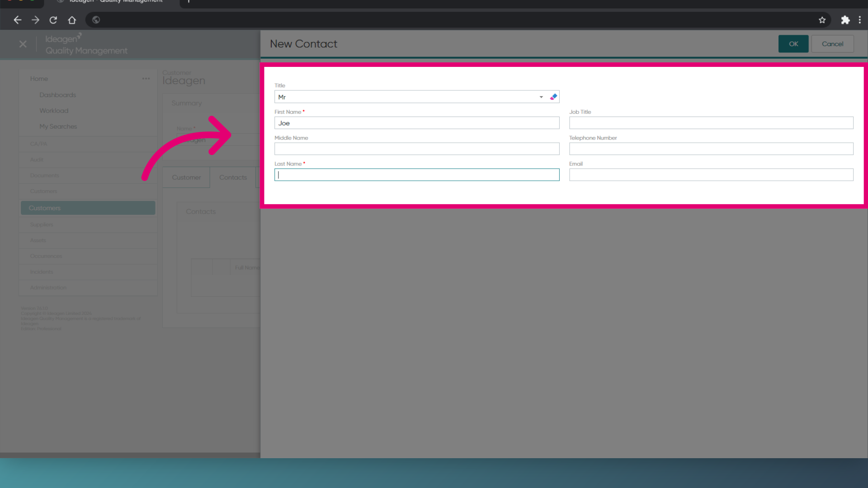
Task: Click the site info globe icon
Action: (x=96, y=20)
